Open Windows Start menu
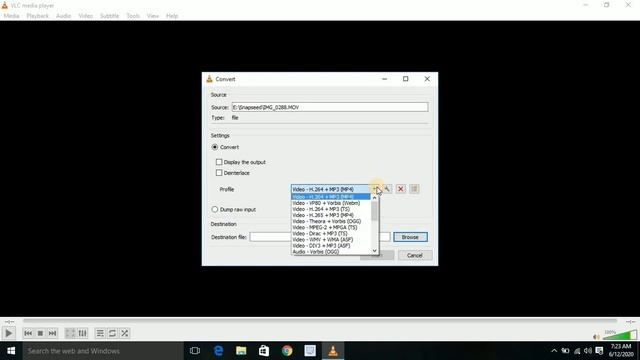The image size is (640, 360). coord(11,351)
